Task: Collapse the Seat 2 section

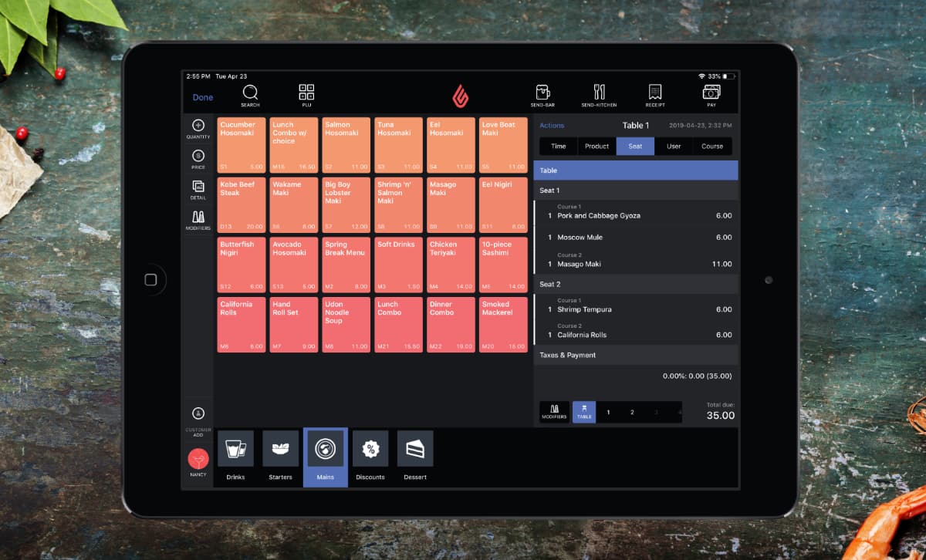Action: tap(636, 285)
